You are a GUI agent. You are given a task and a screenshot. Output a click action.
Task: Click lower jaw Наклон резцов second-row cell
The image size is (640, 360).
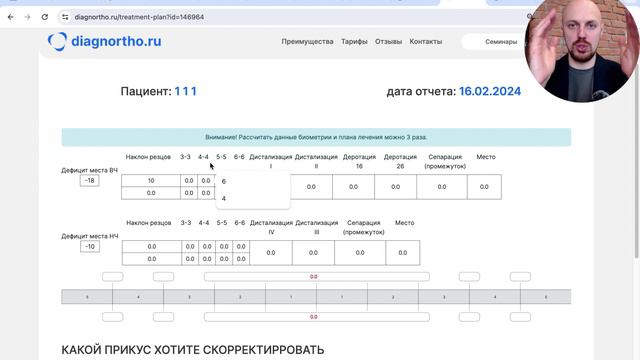tap(151, 259)
